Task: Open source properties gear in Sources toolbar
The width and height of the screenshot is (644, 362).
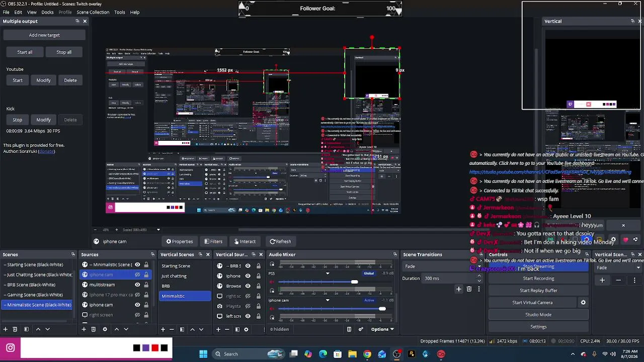Action: pos(105,329)
